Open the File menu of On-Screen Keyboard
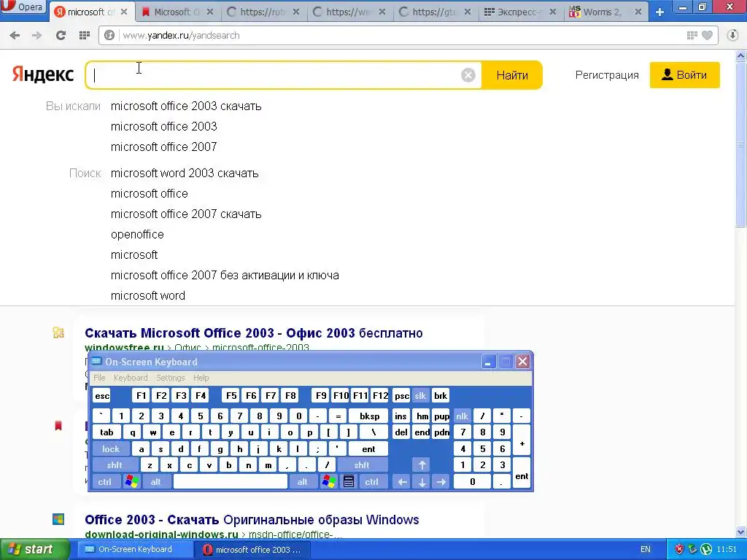The width and height of the screenshot is (747, 560). pyautogui.click(x=99, y=378)
